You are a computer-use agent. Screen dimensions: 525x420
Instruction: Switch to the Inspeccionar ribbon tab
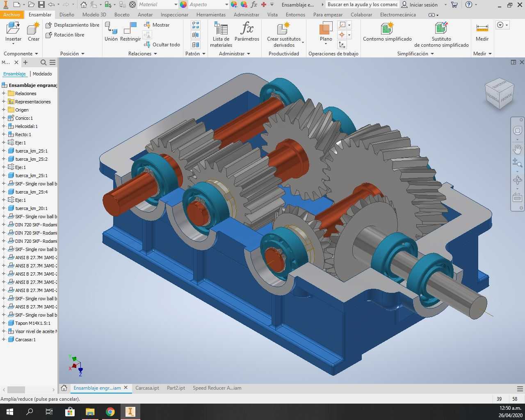(x=174, y=14)
